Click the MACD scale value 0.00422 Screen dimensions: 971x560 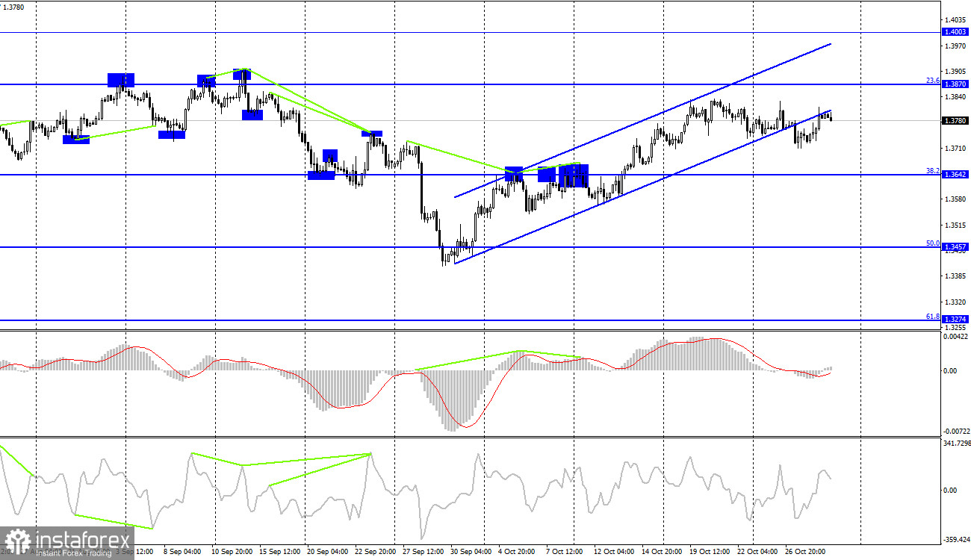point(957,337)
